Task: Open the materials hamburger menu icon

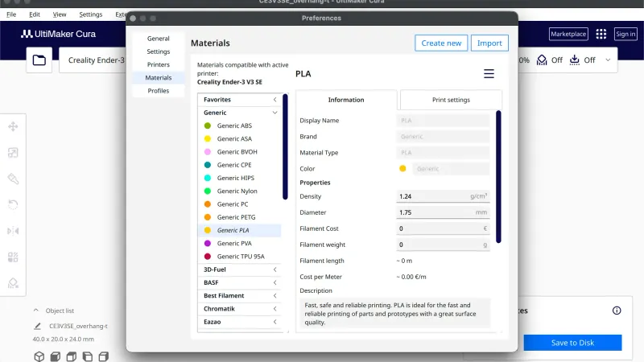Action: click(x=489, y=74)
